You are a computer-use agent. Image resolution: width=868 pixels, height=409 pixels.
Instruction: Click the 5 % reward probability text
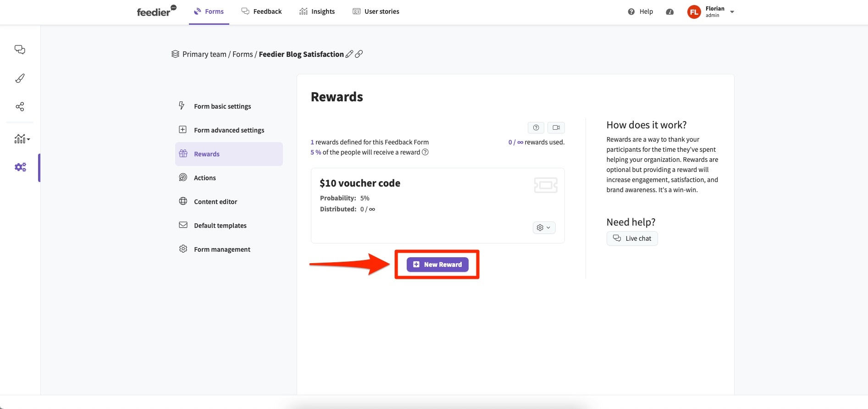pyautogui.click(x=316, y=152)
